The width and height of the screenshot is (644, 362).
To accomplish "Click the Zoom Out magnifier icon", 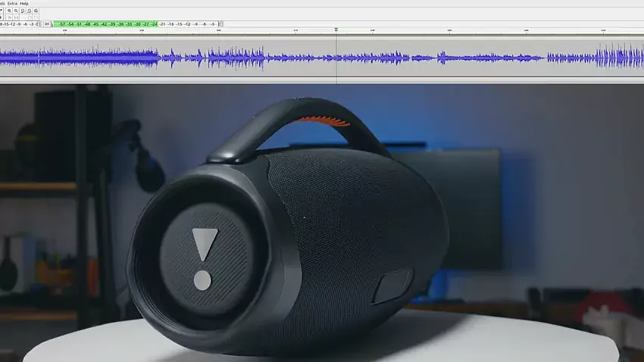I will point(16,11).
